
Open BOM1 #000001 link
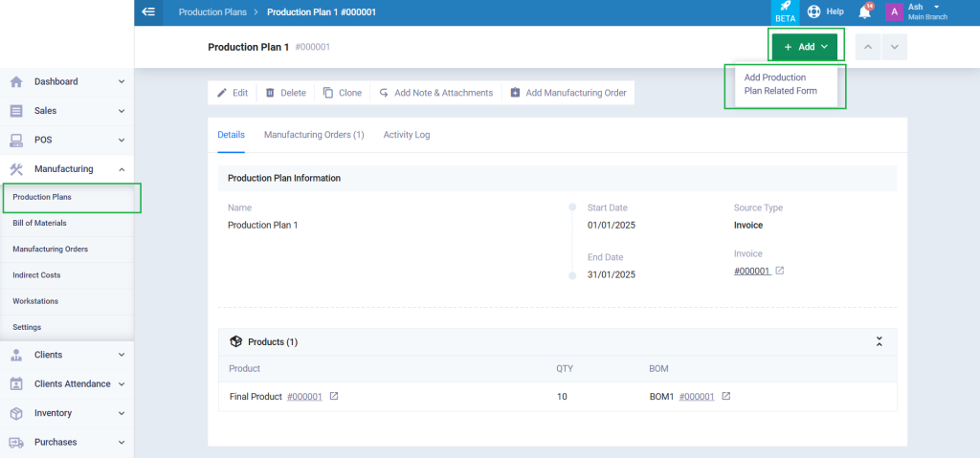697,396
